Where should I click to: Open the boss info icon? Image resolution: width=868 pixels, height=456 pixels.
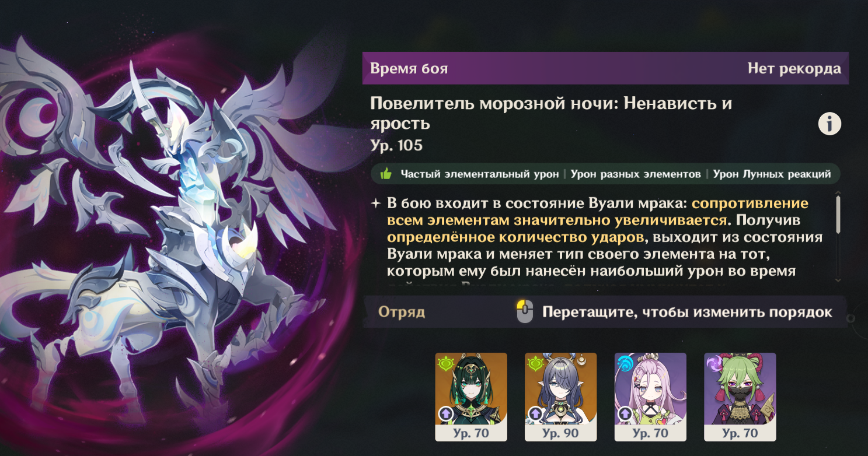(x=829, y=124)
